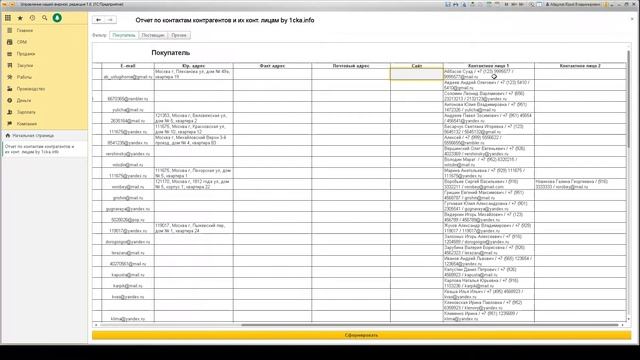Open the CRM section icon

tap(9, 42)
